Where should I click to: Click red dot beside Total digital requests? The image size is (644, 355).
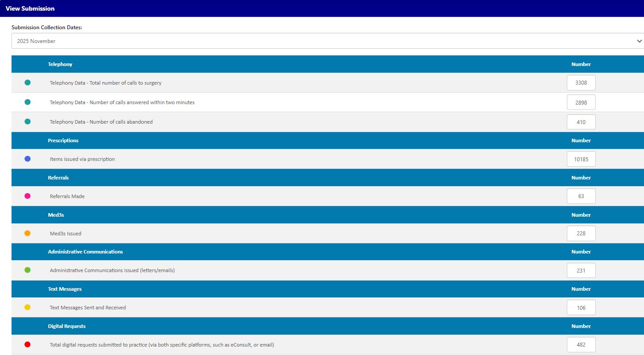coord(27,344)
